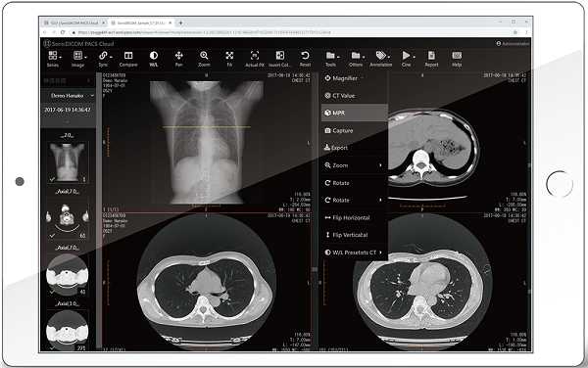Open the Help tool

457,59
